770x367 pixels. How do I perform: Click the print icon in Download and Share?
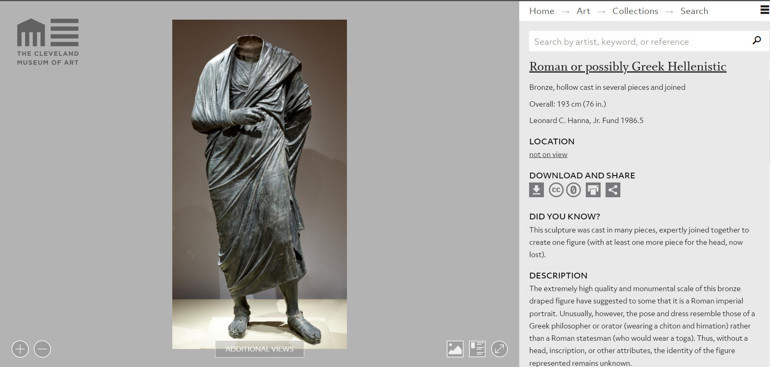tap(593, 190)
